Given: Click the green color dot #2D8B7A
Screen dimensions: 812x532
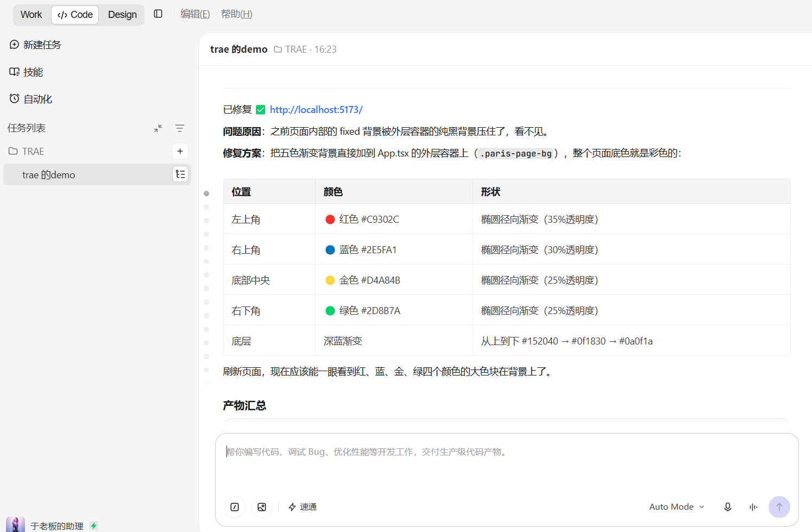Looking at the screenshot, I should (x=330, y=311).
